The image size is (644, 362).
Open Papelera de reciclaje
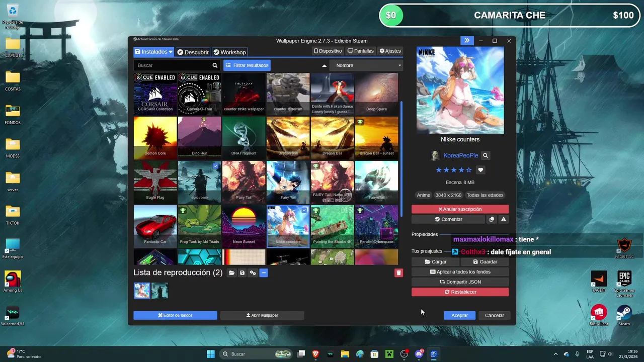point(13,16)
